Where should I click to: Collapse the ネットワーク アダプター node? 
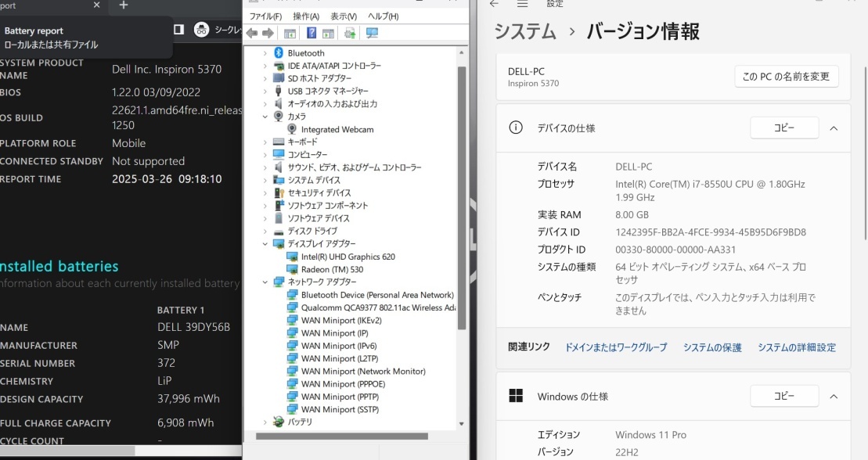(x=265, y=282)
